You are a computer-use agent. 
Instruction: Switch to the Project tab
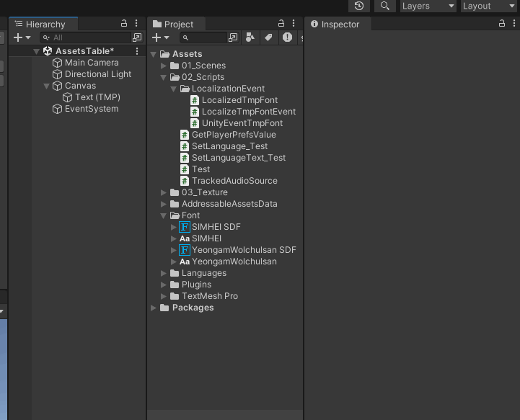(177, 24)
